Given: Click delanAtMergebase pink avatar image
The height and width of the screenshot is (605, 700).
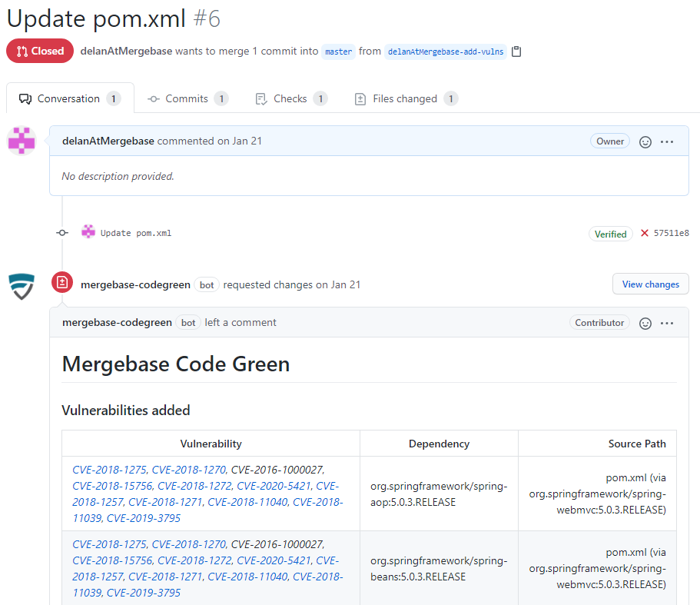Looking at the screenshot, I should 22,141.
